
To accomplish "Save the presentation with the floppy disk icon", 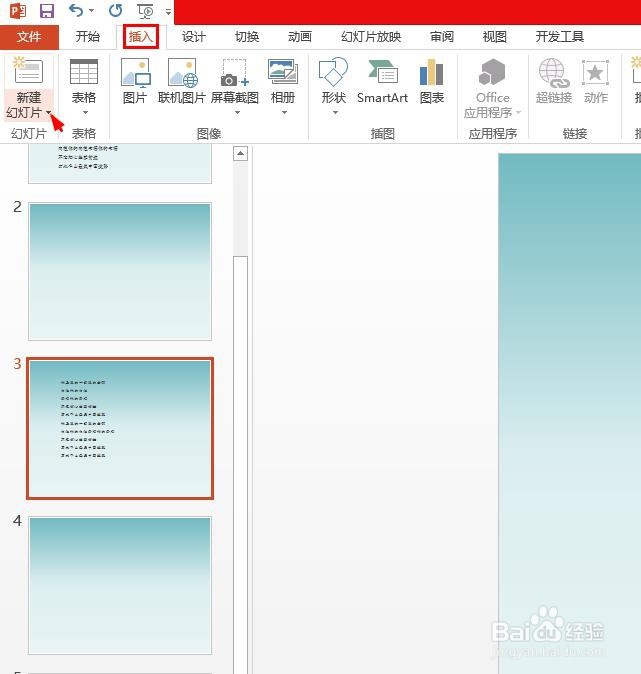I will coord(46,10).
